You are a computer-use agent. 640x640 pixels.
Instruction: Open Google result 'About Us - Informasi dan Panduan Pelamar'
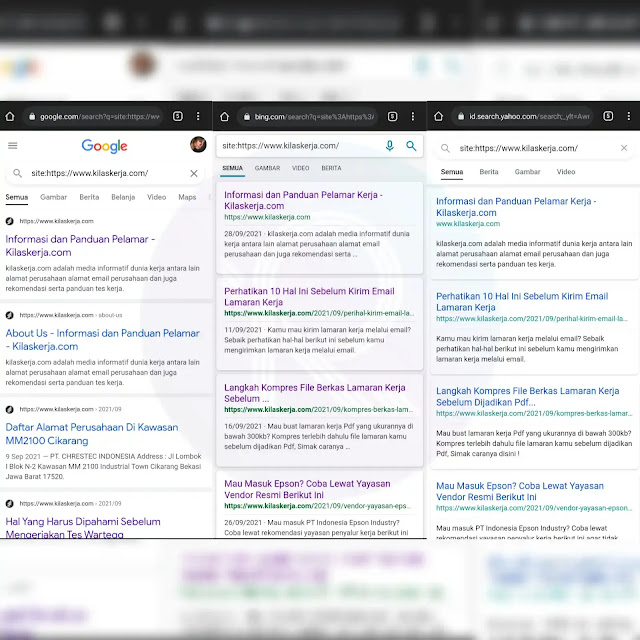[102, 340]
